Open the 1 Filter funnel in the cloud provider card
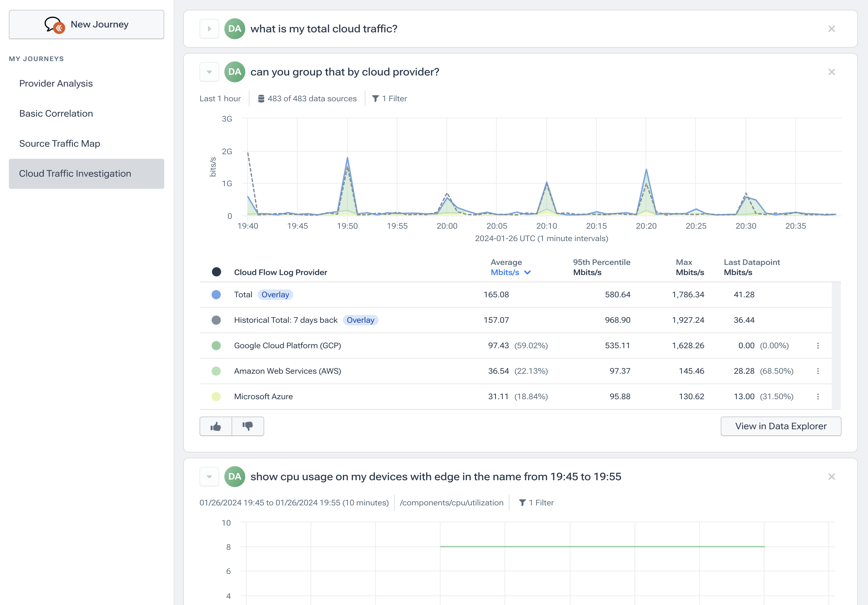Screen dimensions: 868x605 [x=389, y=99]
